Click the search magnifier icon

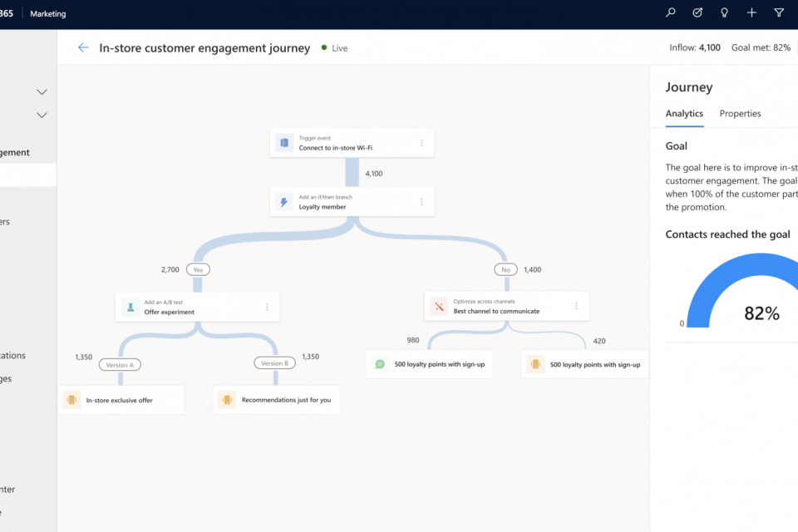click(x=671, y=13)
